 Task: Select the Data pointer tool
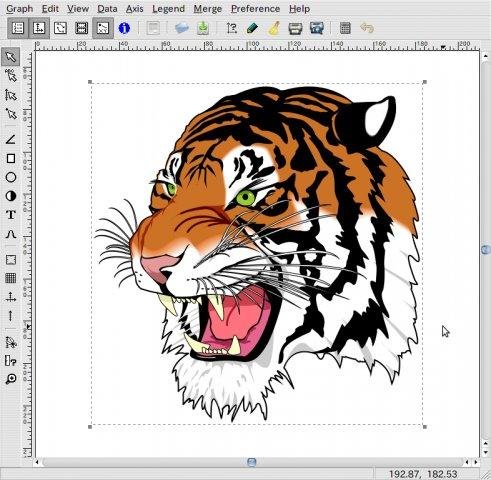point(11,114)
